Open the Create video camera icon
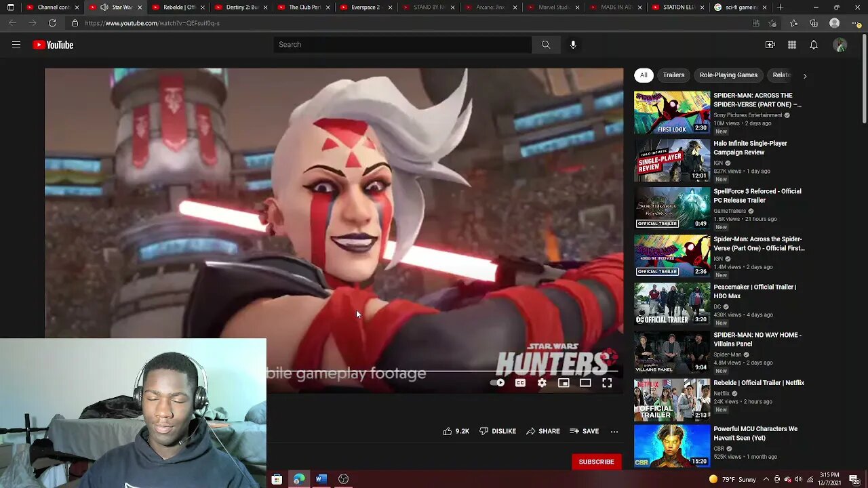Image resolution: width=868 pixels, height=488 pixels. pos(770,45)
